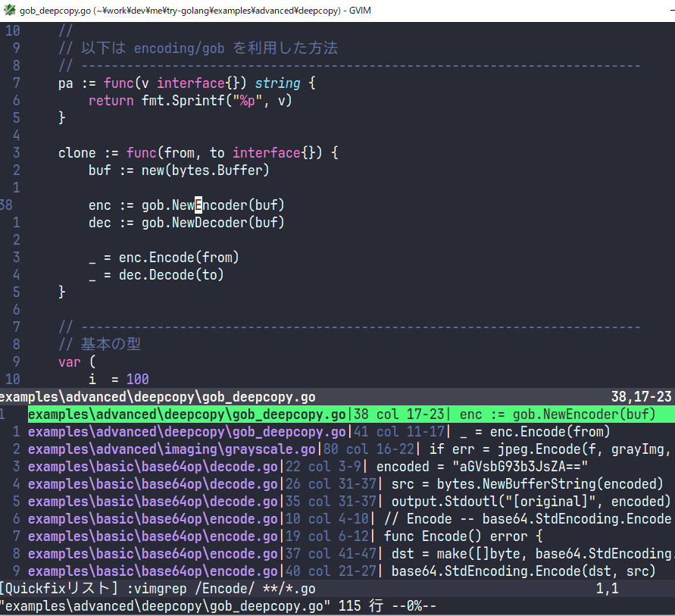The width and height of the screenshot is (675, 616).
Task: Open quickfix entry encode.go line 37 make([]byte
Action: coord(352,554)
